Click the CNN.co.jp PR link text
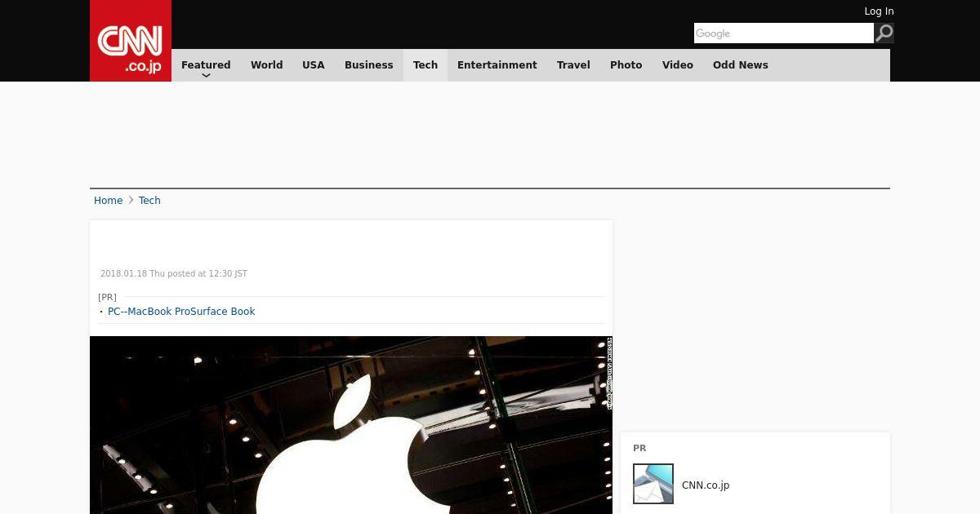Screen dimensions: 980x514 (706, 485)
